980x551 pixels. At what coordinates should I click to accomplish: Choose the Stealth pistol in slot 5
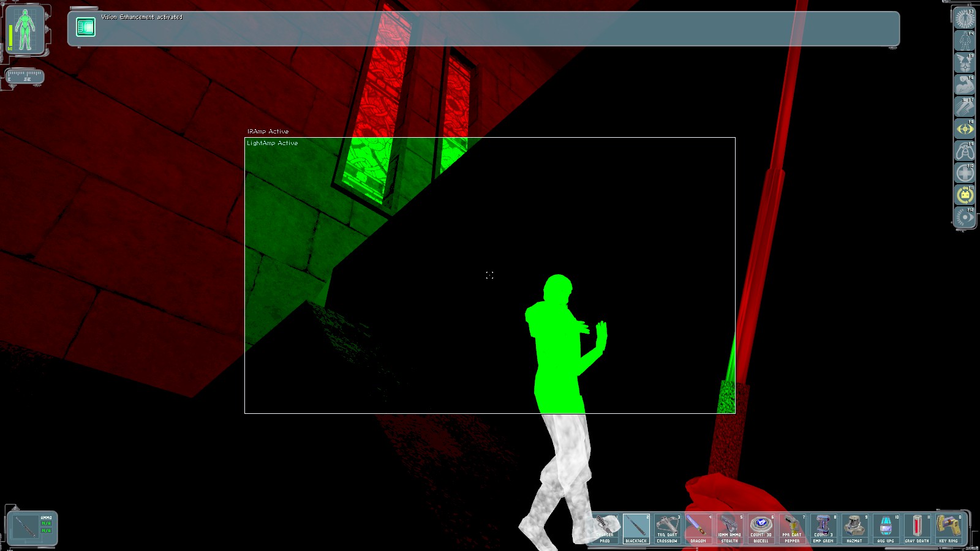(x=729, y=529)
